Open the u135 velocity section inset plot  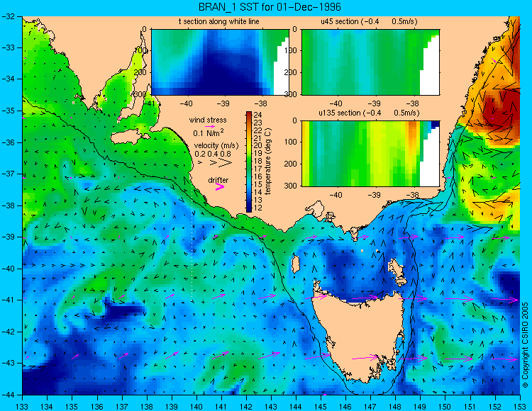pyautogui.click(x=370, y=153)
